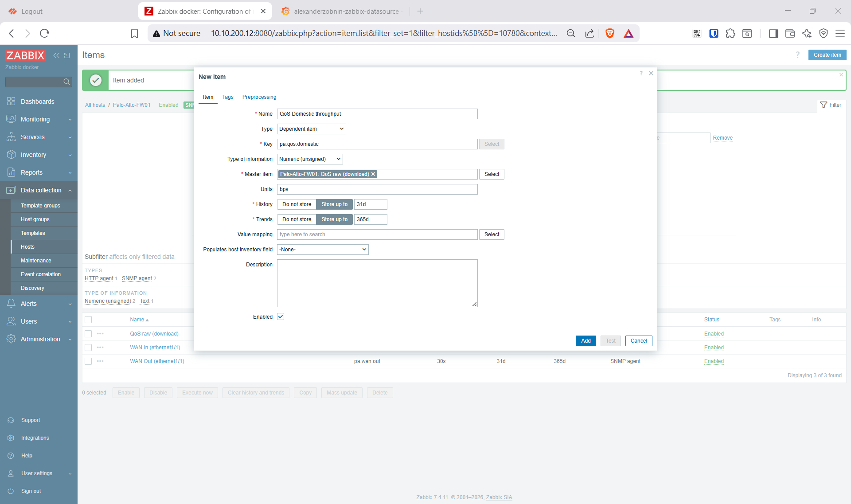Toggle the browser sidebar panel icon

click(773, 33)
